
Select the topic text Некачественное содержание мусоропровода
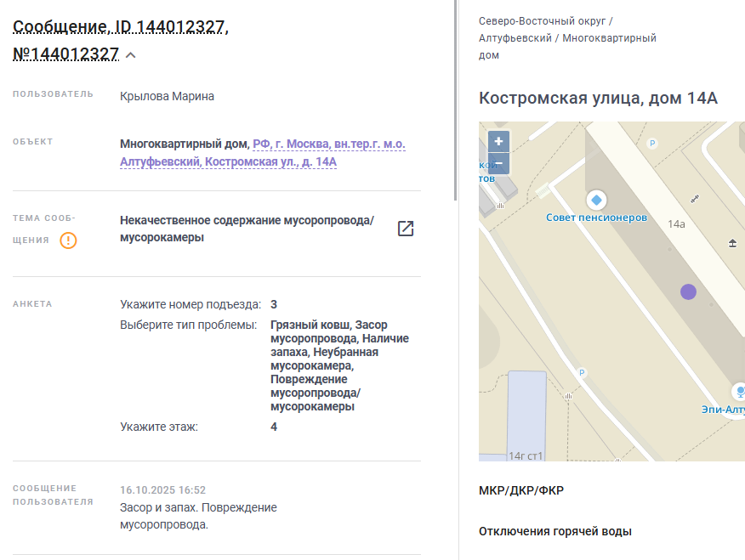click(x=247, y=229)
